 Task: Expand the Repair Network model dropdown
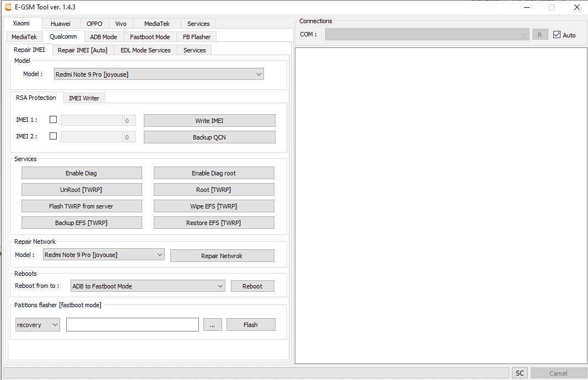[x=104, y=255]
